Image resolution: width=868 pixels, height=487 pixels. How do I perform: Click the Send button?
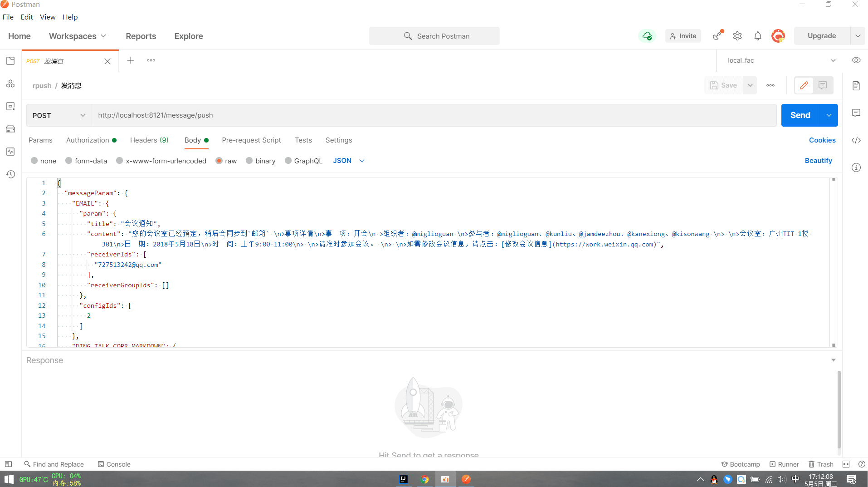(800, 115)
